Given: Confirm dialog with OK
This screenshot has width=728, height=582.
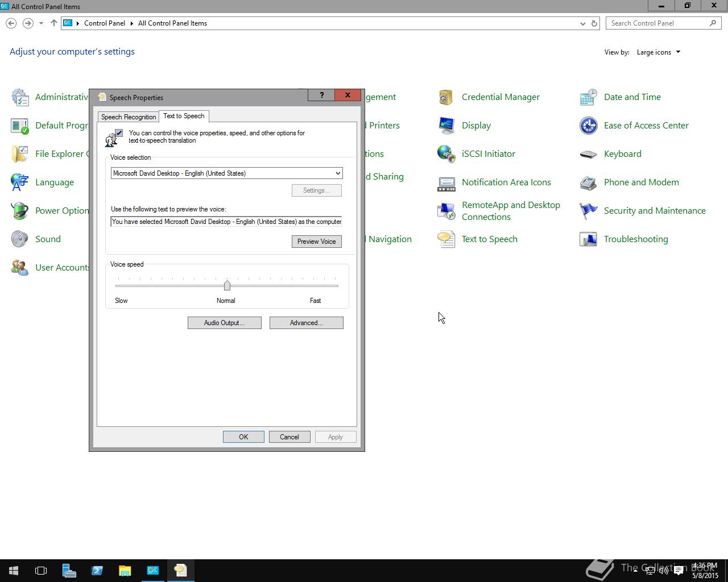Looking at the screenshot, I should [243, 437].
